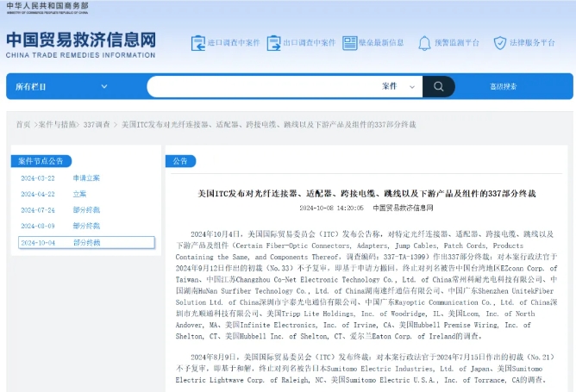
Task: Go to 337调查 in the breadcrumb
Action: coord(97,124)
